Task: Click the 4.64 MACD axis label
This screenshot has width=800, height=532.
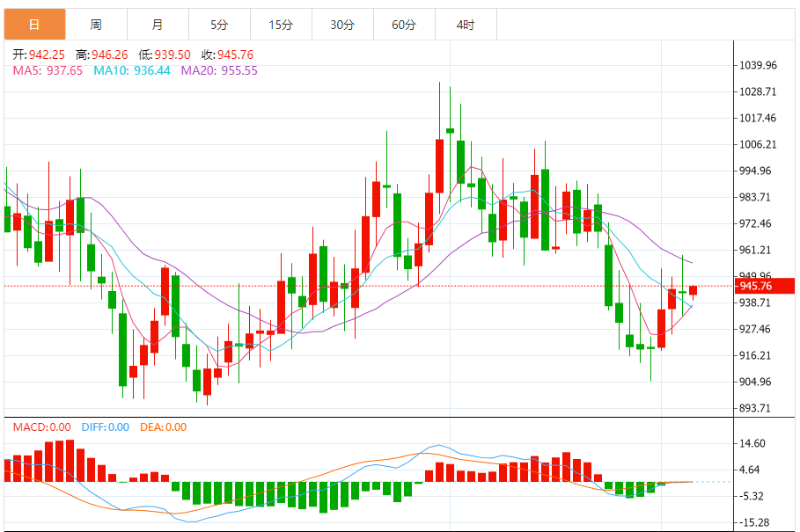Action: coord(750,470)
